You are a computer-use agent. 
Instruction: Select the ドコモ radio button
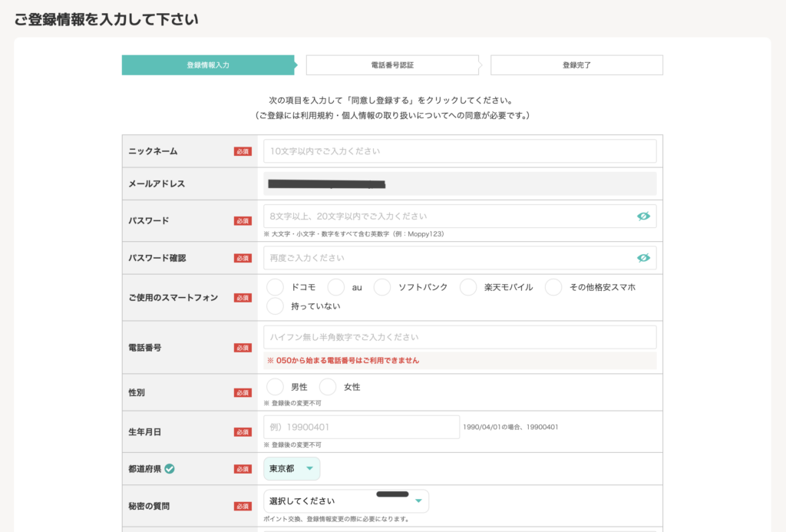pyautogui.click(x=276, y=287)
